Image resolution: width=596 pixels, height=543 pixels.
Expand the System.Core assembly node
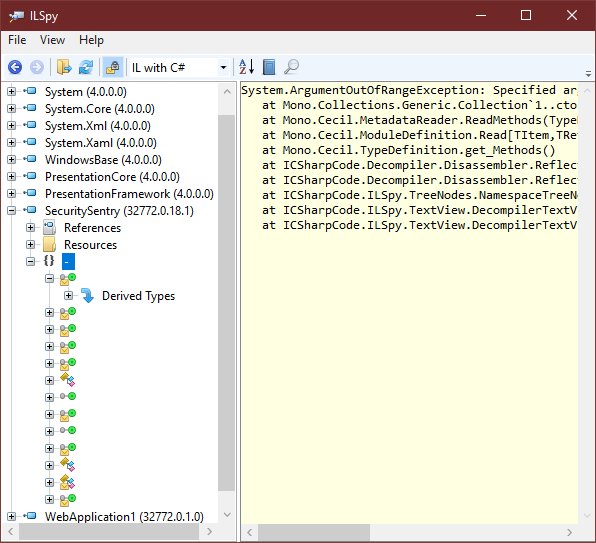pos(11,109)
